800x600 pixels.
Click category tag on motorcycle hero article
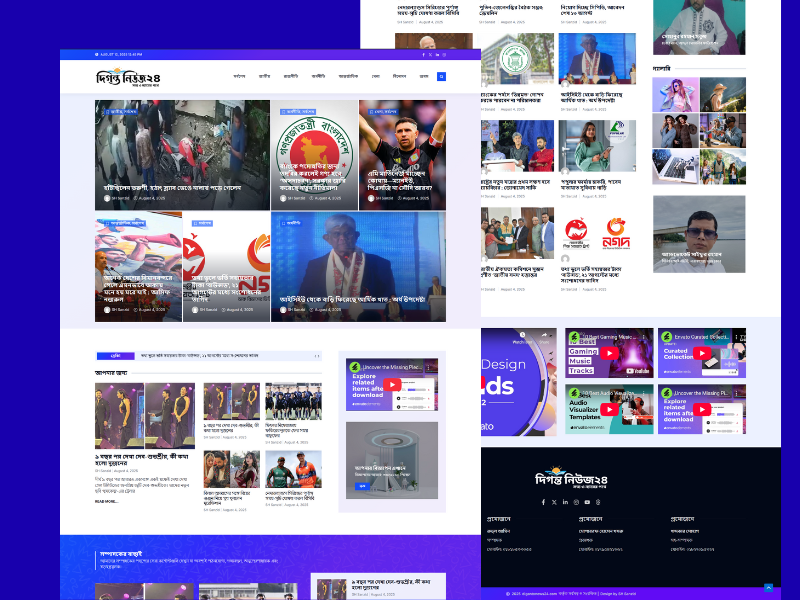[x=121, y=112]
